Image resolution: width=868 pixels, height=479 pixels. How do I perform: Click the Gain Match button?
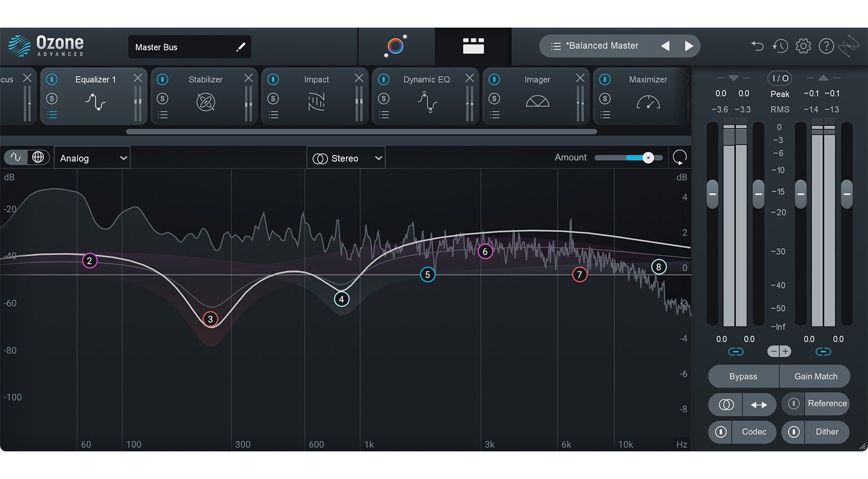click(x=815, y=376)
